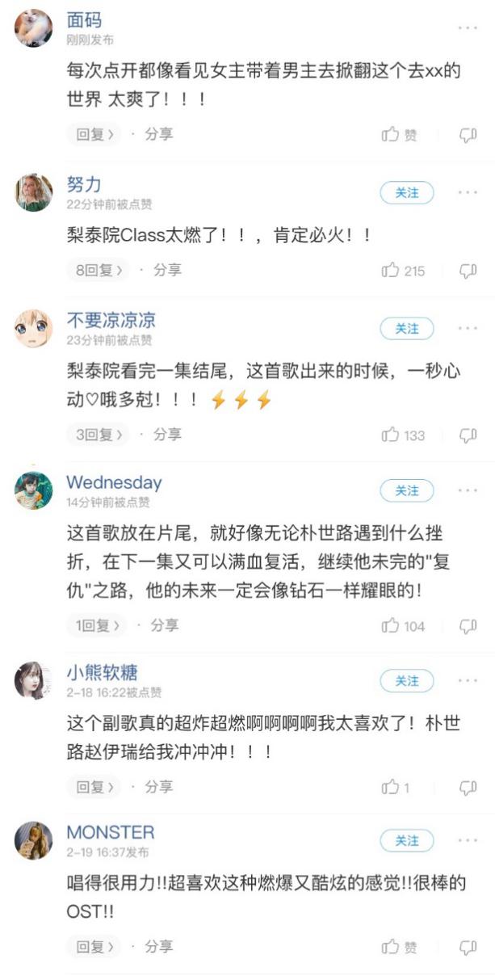Like MONSTER's OST comment
Screen dimensions: 495x980
tap(400, 947)
